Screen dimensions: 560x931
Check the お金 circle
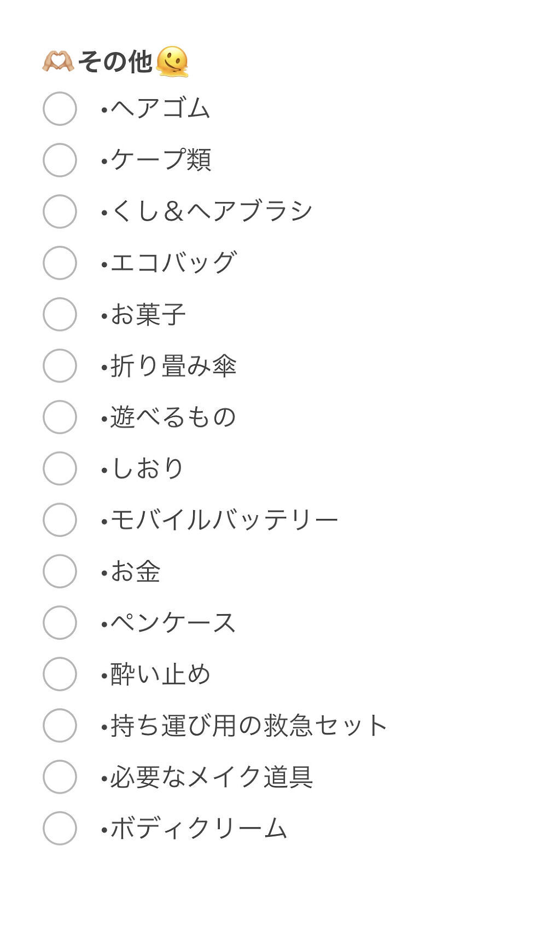click(60, 571)
